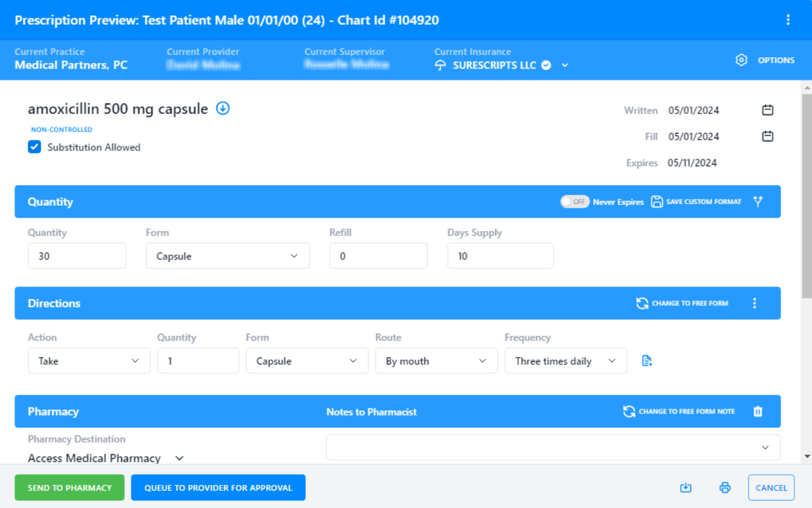This screenshot has width=812, height=508.
Task: Click the download icon in the footer
Action: click(x=686, y=488)
